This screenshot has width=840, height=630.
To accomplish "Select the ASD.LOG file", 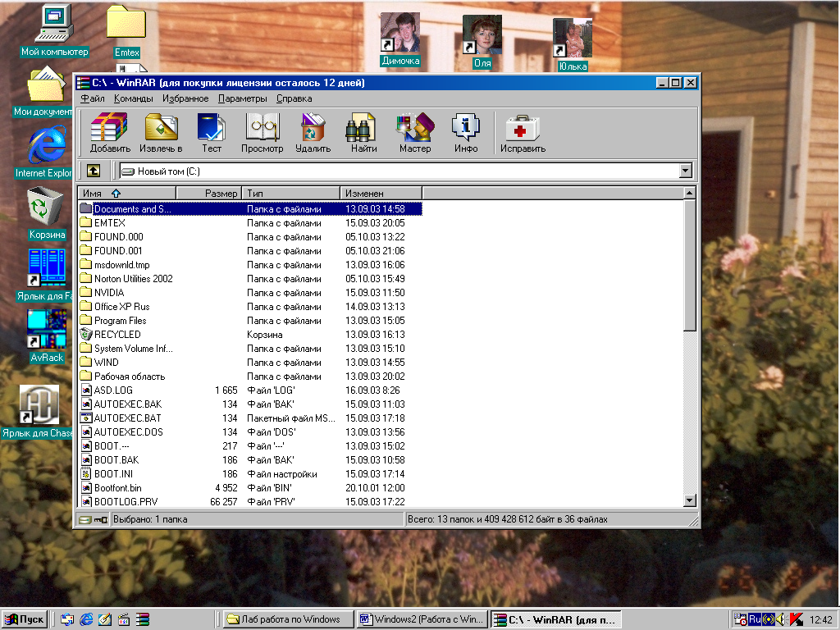I will pyautogui.click(x=250, y=390).
